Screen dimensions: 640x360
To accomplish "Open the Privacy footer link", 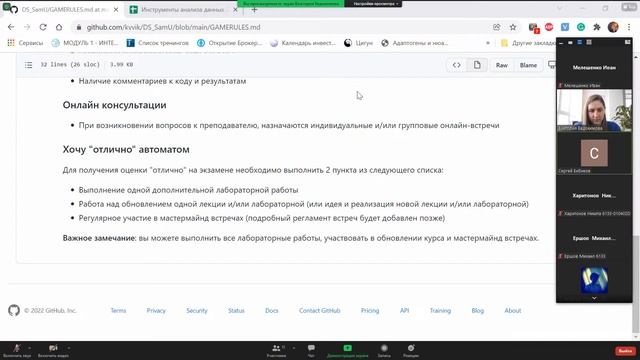I will (156, 311).
